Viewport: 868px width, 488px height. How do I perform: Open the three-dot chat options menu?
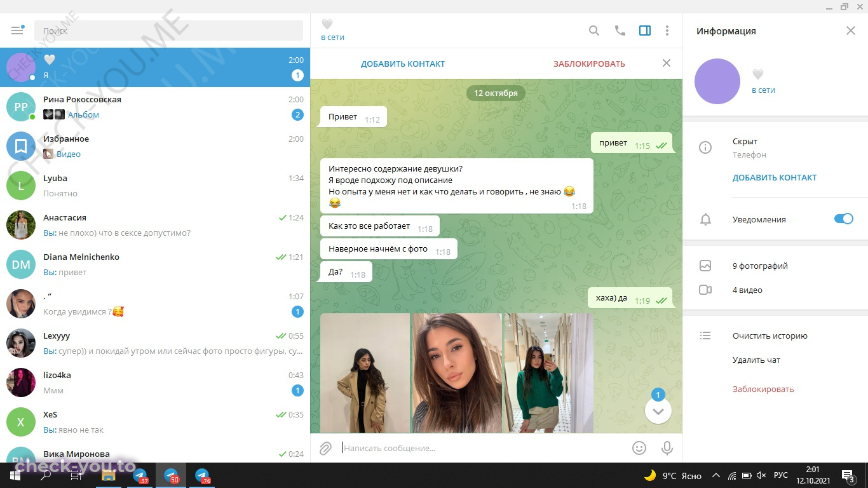pos(667,30)
